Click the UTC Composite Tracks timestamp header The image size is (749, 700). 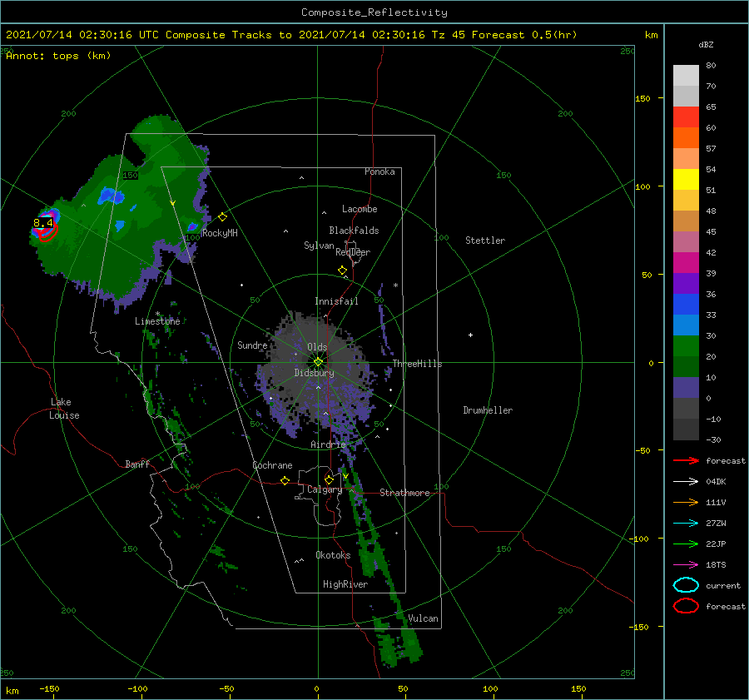tap(291, 35)
